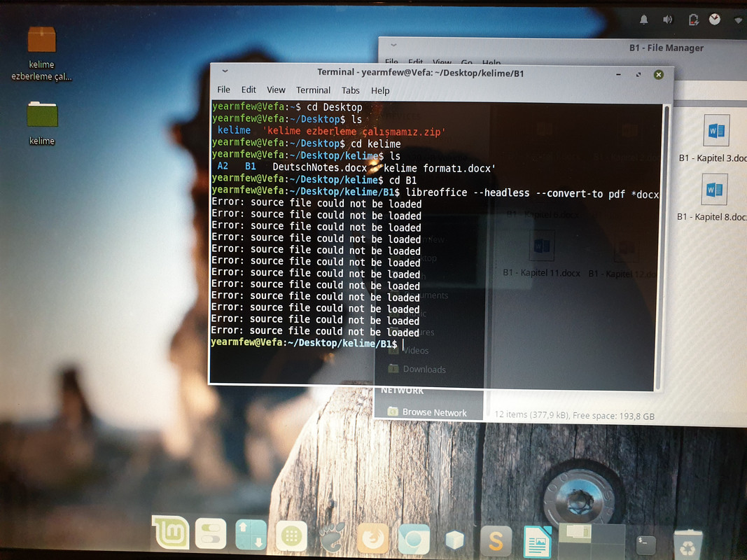Open Terminal's Help menu
747x560 pixels.
[x=380, y=90]
